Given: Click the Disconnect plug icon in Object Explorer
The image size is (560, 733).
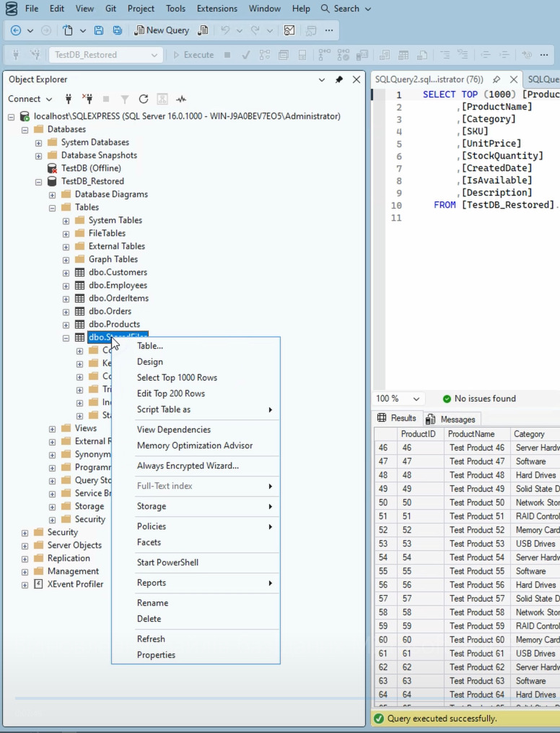Looking at the screenshot, I should pos(87,99).
